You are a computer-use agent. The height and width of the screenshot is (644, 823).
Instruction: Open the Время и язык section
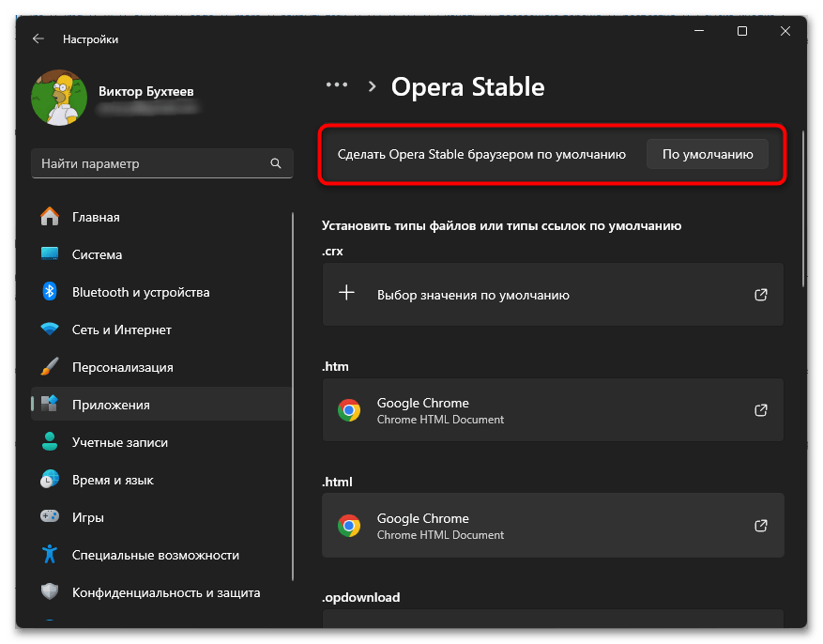[x=161, y=480]
